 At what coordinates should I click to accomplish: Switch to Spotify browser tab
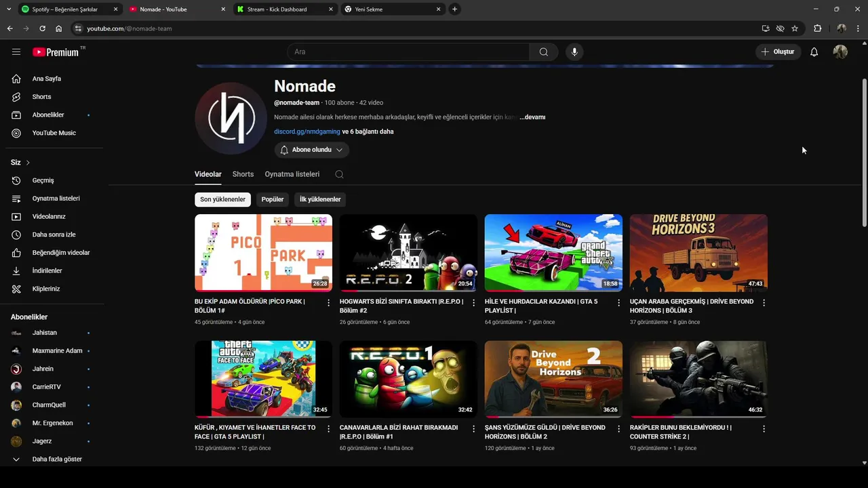coord(70,9)
